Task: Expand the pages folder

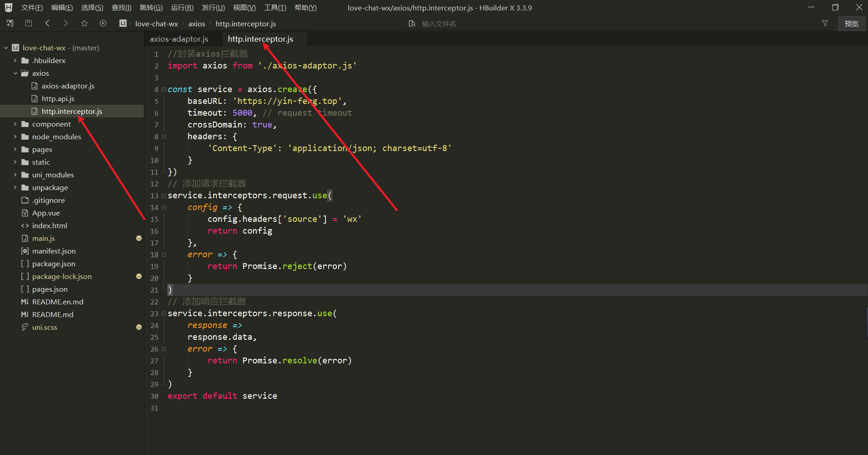Action: click(x=15, y=149)
